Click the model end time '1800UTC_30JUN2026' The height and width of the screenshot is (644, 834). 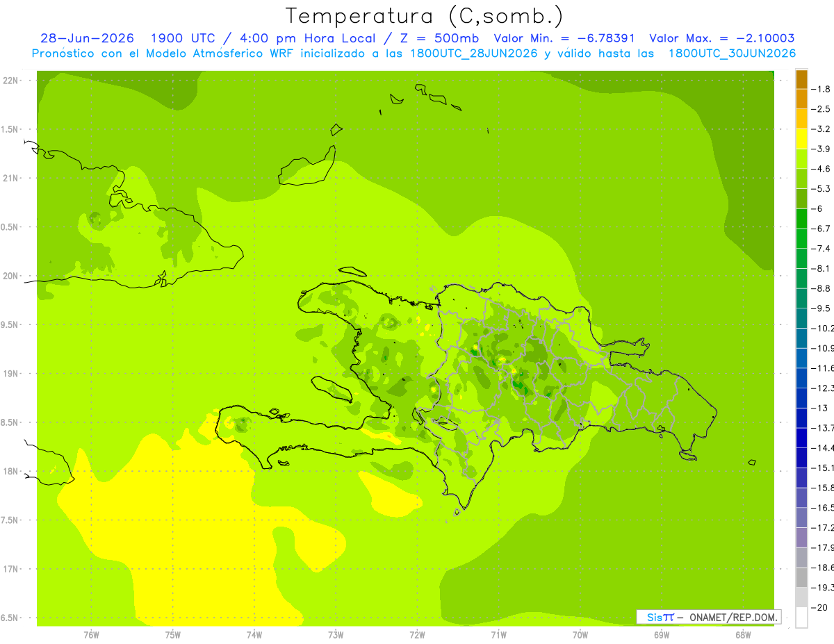coord(733,53)
